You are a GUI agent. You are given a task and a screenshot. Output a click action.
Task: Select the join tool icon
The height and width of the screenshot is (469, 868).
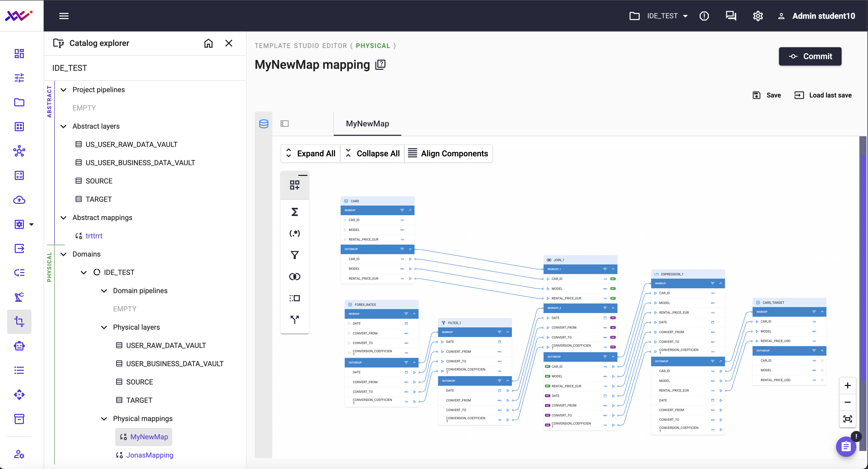coord(294,277)
